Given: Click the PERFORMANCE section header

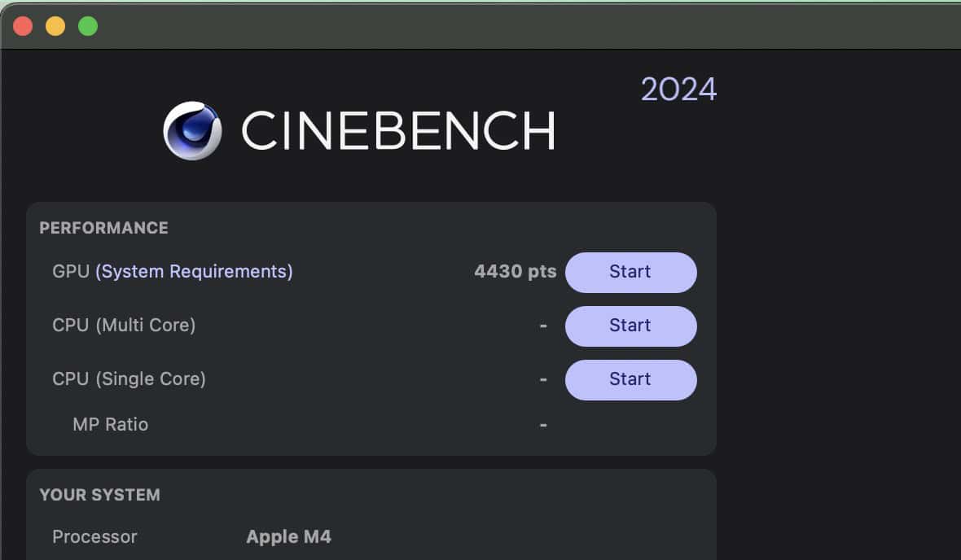Looking at the screenshot, I should pyautogui.click(x=103, y=228).
